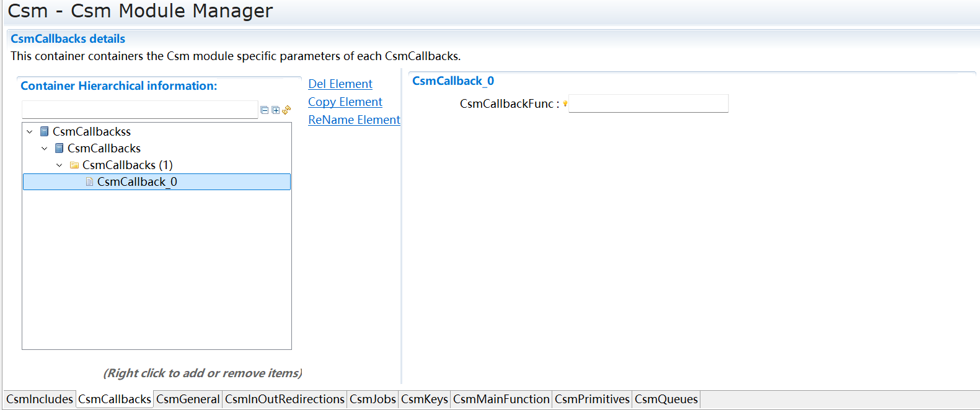Click the yellow CsmCallbacks (1) folder icon
The width and height of the screenshot is (980, 410).
click(x=74, y=165)
